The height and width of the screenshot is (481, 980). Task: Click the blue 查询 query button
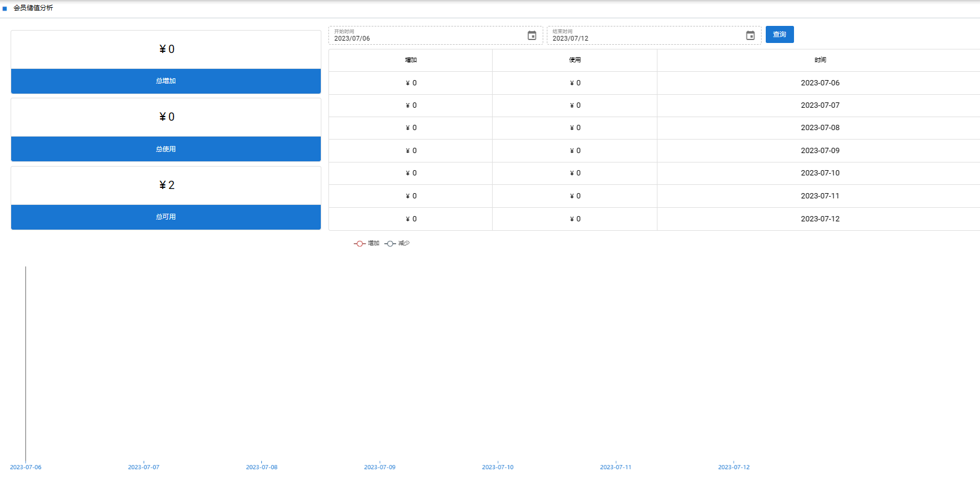(x=779, y=35)
